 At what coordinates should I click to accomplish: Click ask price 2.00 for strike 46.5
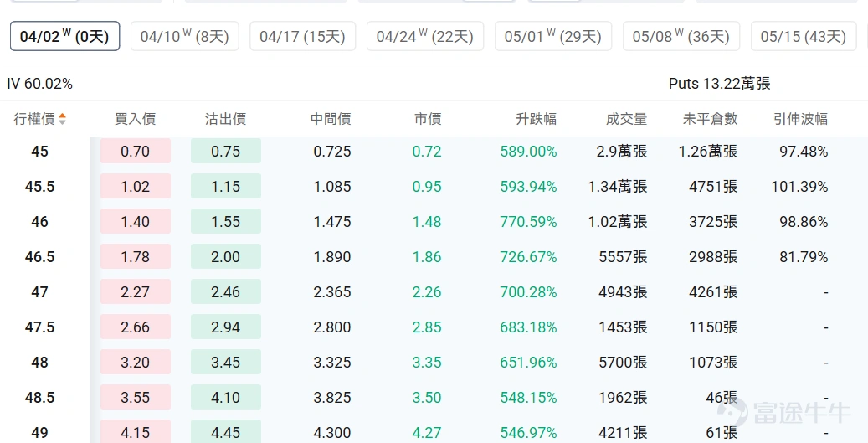[x=226, y=256]
